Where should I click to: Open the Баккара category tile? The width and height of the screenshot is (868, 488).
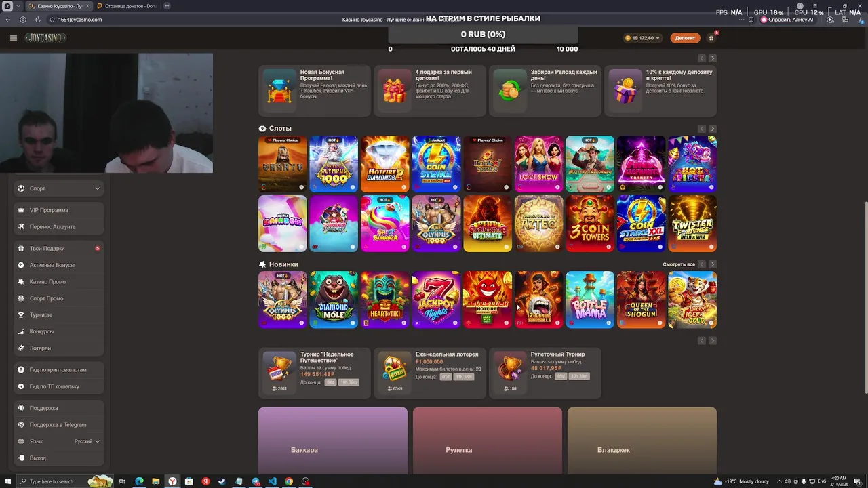click(333, 441)
